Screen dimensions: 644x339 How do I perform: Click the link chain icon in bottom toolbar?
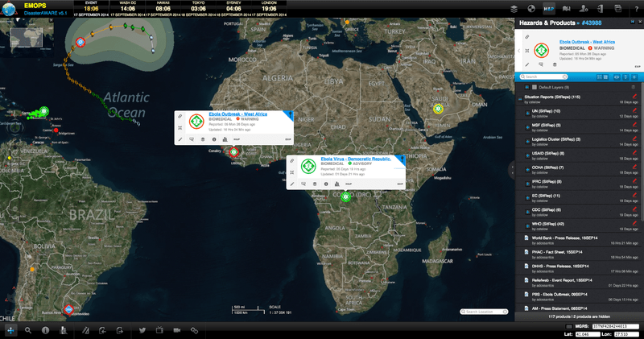194,330
